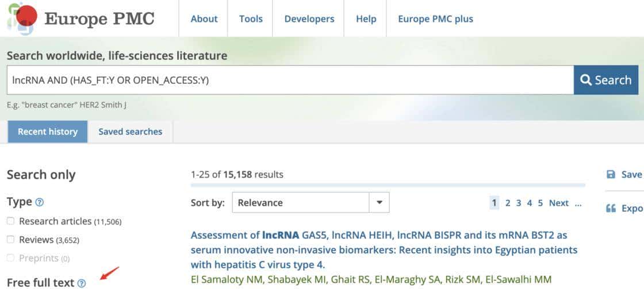Click the Europe PMC logo
The height and width of the screenshot is (289, 644).
[81, 18]
